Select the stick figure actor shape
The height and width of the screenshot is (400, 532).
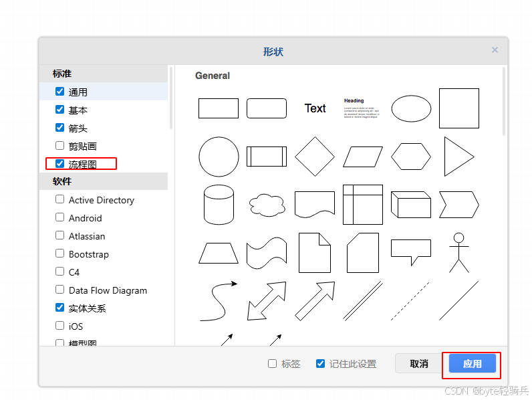(x=458, y=252)
